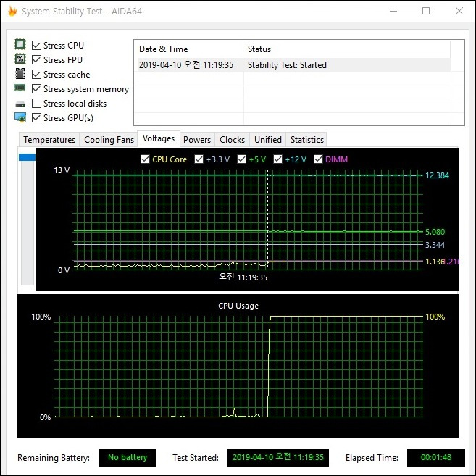The image size is (476, 476).
Task: Uncheck the Stress CPU checkbox
Action: tap(36, 45)
